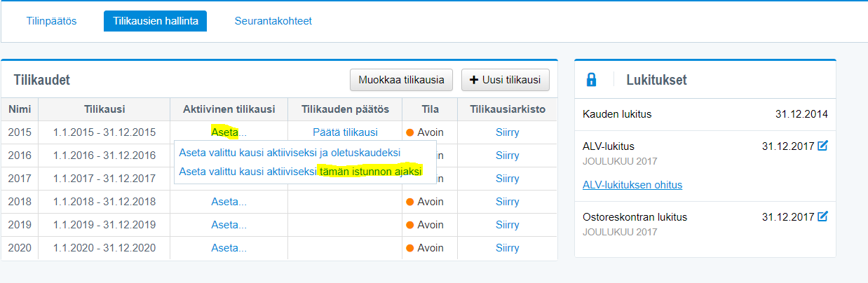Choose 'aktiiviseksi ja oletuskaudeksi' menu option

tap(290, 152)
